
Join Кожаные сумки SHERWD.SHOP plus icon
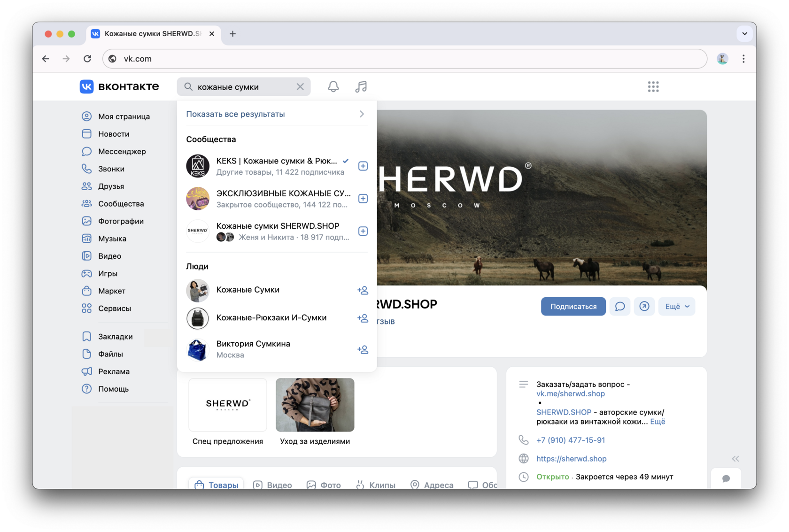(363, 231)
